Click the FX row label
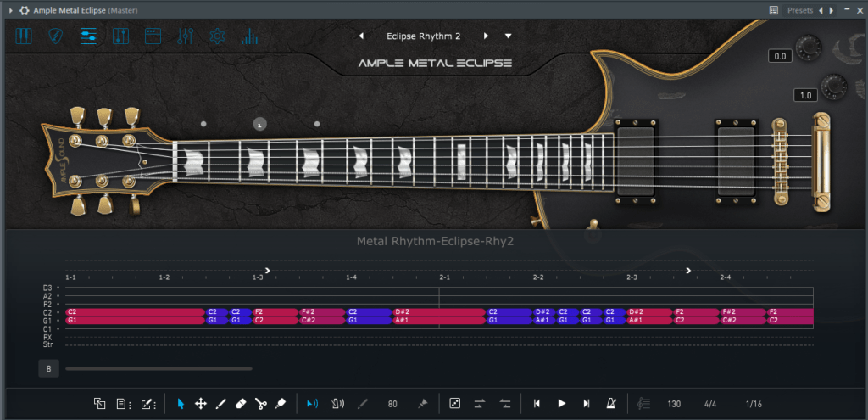This screenshot has height=420, width=868. [x=47, y=338]
